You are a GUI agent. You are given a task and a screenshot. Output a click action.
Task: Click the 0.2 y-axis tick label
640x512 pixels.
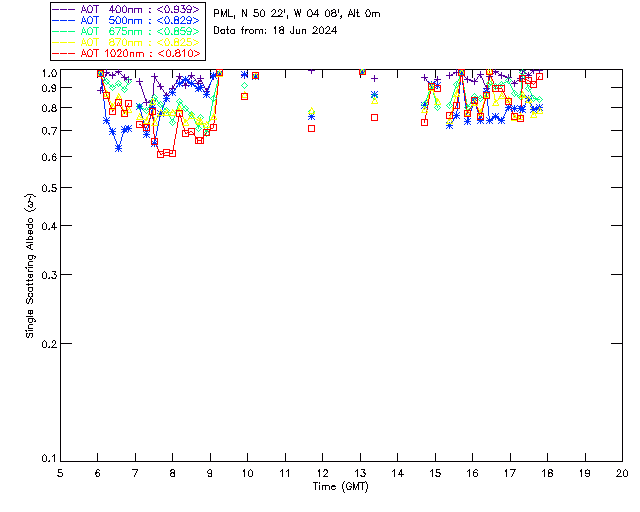(x=49, y=344)
